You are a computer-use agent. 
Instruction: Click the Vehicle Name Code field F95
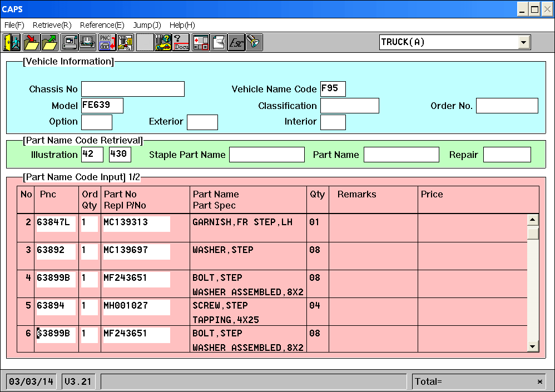pos(333,89)
